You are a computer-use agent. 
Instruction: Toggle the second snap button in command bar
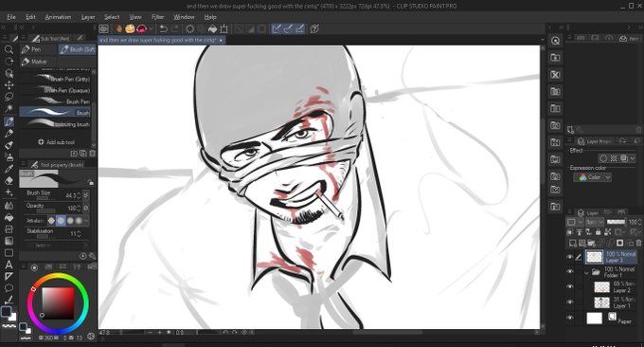pyautogui.click(x=288, y=28)
